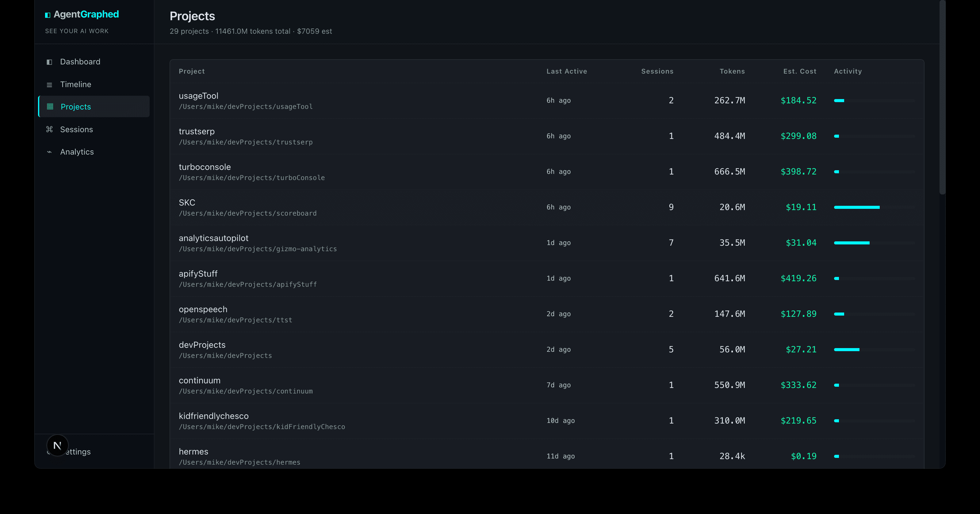Click the Sessions command icon
Image resolution: width=980 pixels, height=514 pixels.
pos(49,129)
